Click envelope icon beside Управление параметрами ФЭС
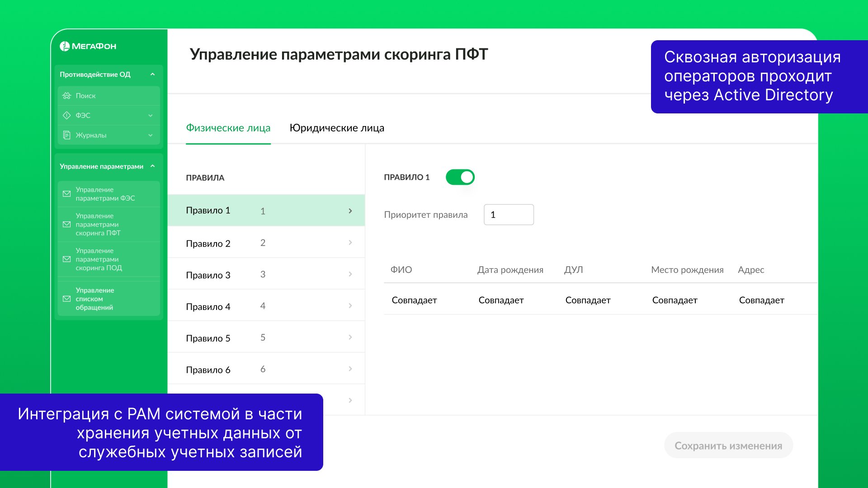Image resolution: width=868 pixels, height=488 pixels. coord(67,194)
